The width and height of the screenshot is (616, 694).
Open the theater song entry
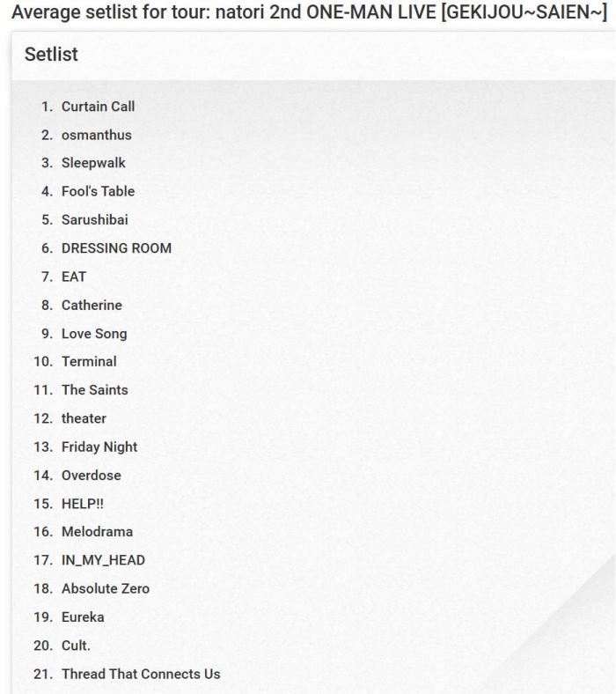[x=84, y=418]
